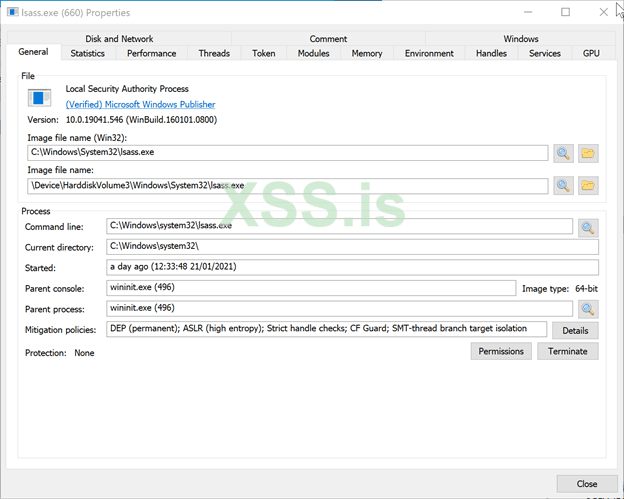Click the Terminate button

pyautogui.click(x=567, y=351)
